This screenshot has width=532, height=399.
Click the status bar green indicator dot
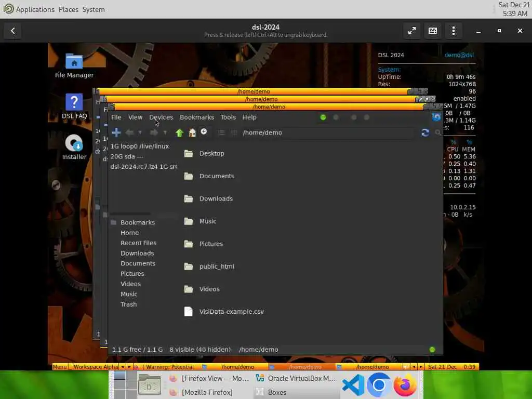tap(432, 350)
